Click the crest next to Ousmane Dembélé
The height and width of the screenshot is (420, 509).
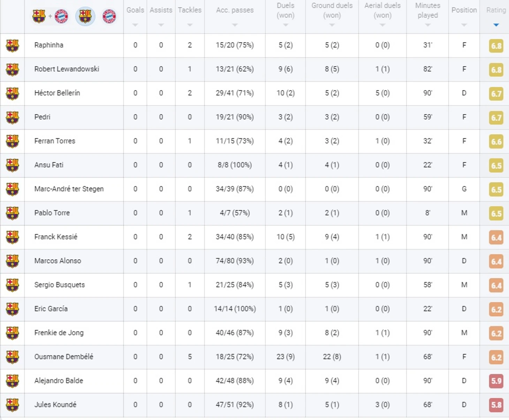pyautogui.click(x=13, y=357)
